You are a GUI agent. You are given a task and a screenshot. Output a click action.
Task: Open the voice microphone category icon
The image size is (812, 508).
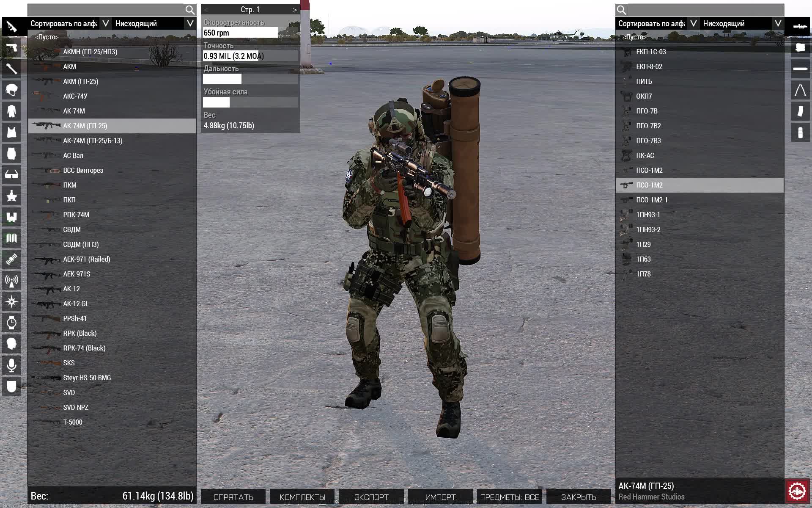click(11, 365)
